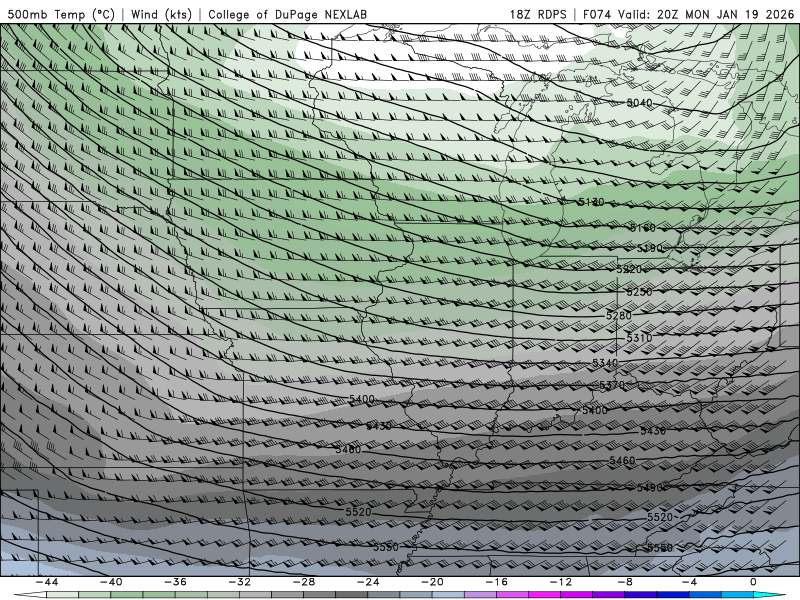
Task: Click the "F074 Valid: 20Z MON JAN 19 2026" text
Action: click(688, 14)
